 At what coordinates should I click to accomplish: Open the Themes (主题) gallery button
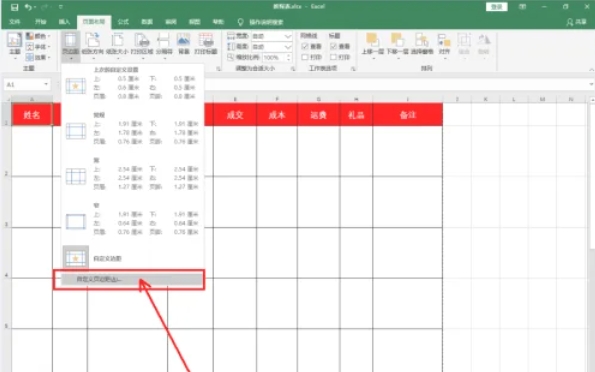coord(14,46)
